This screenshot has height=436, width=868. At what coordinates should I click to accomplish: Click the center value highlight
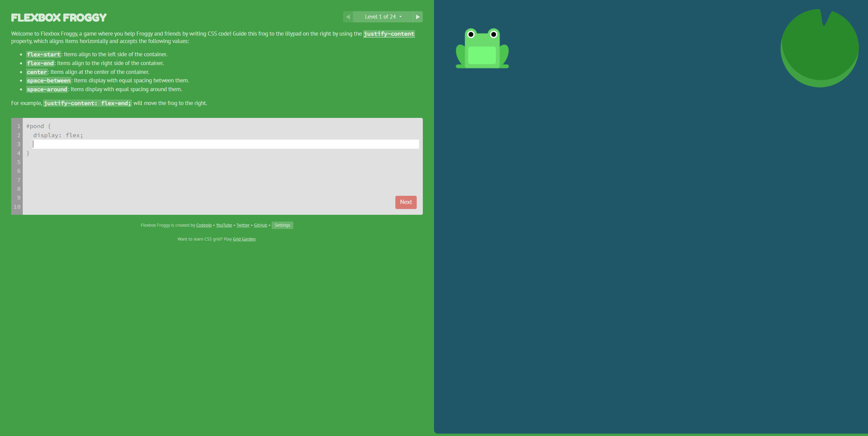coord(37,72)
